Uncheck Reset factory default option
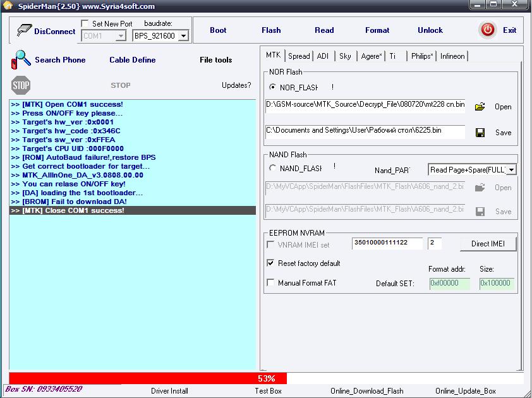The width and height of the screenshot is (532, 398). [271, 263]
